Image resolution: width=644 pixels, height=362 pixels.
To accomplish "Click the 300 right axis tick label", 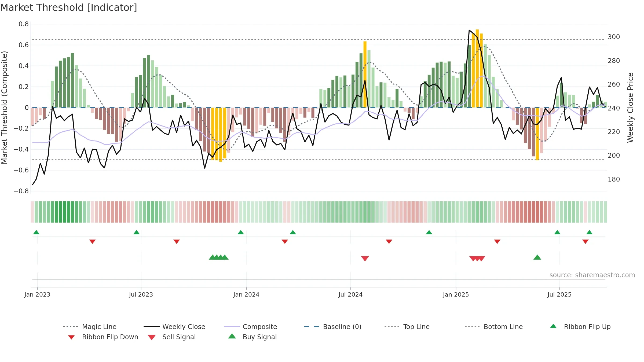I will pos(614,37).
